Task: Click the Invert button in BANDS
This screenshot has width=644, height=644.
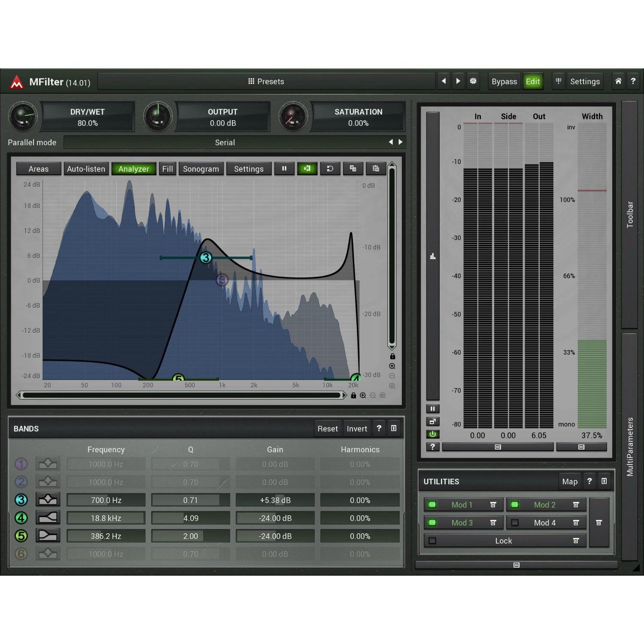Action: [357, 428]
